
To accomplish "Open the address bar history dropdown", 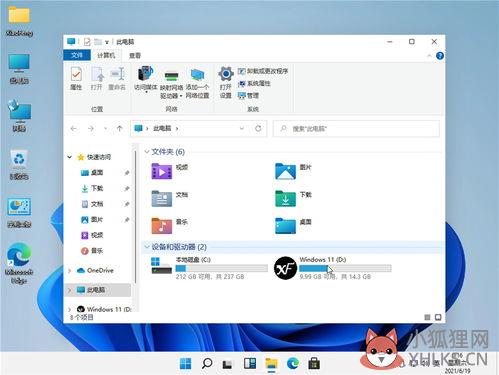I will coord(242,128).
